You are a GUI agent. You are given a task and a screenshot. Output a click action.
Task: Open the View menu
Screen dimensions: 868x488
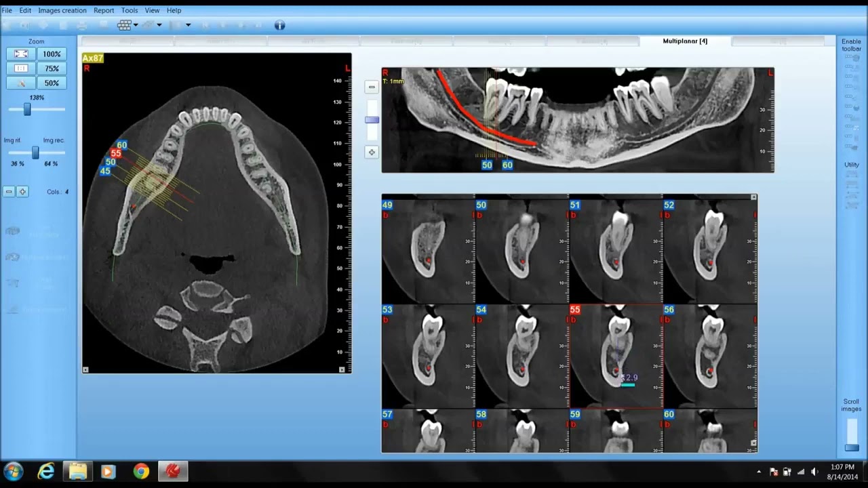(x=152, y=10)
